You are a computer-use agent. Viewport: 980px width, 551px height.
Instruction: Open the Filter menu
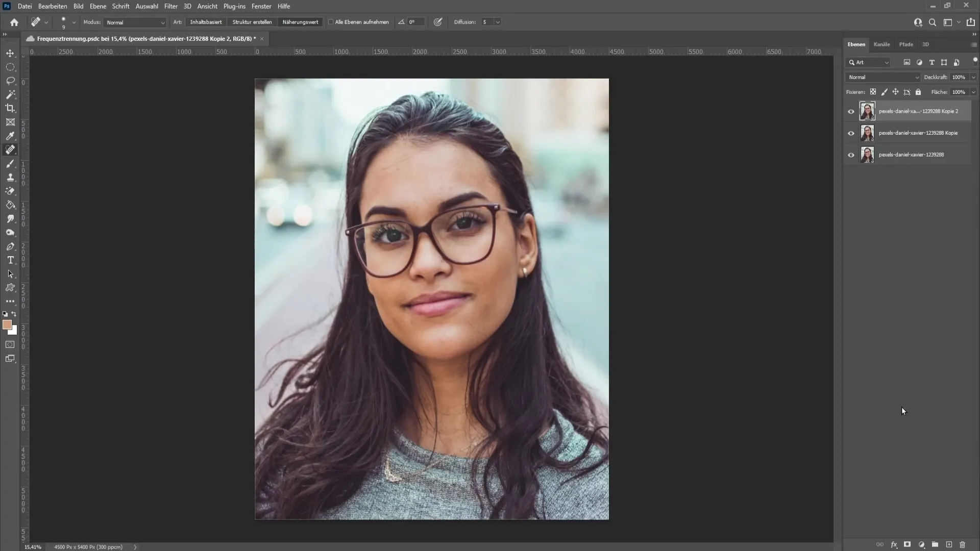170,6
